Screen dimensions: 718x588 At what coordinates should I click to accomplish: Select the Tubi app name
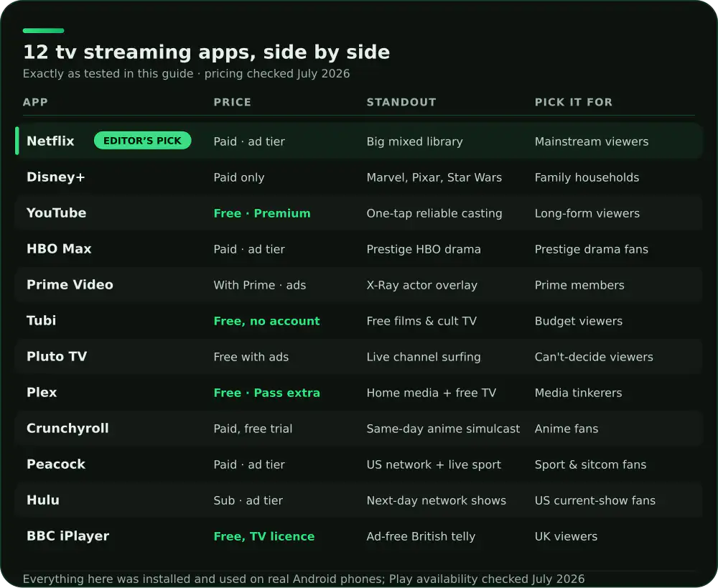tap(41, 320)
